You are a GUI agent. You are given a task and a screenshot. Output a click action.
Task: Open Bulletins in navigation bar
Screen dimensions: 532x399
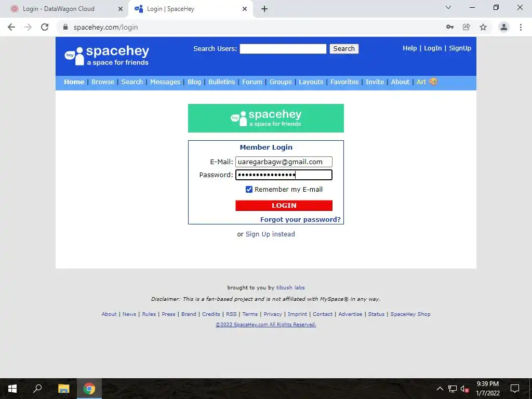click(221, 82)
